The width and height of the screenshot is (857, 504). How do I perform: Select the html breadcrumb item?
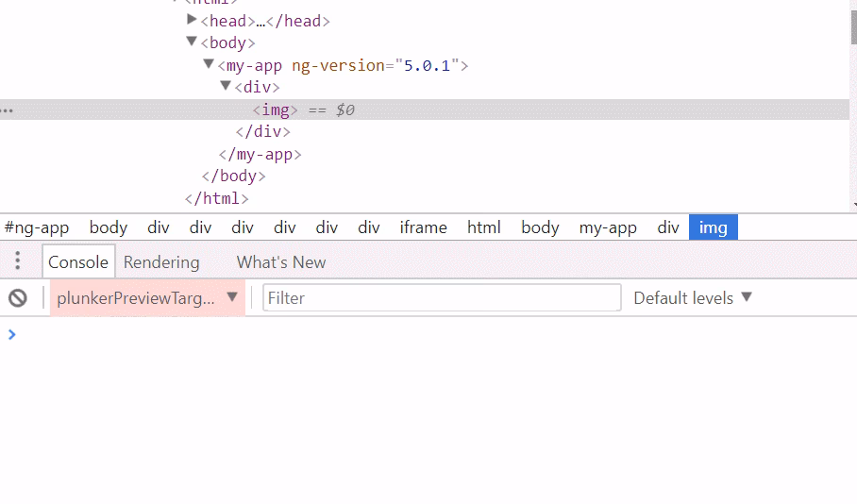484,227
